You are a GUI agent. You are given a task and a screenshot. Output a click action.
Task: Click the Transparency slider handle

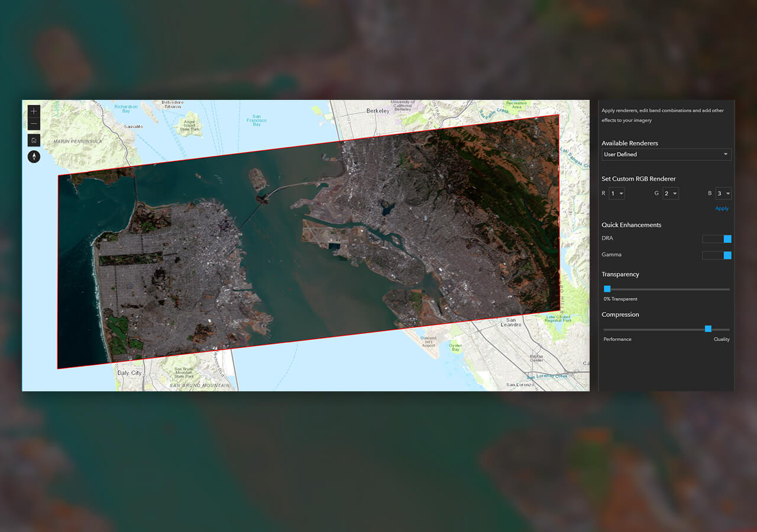tap(607, 289)
